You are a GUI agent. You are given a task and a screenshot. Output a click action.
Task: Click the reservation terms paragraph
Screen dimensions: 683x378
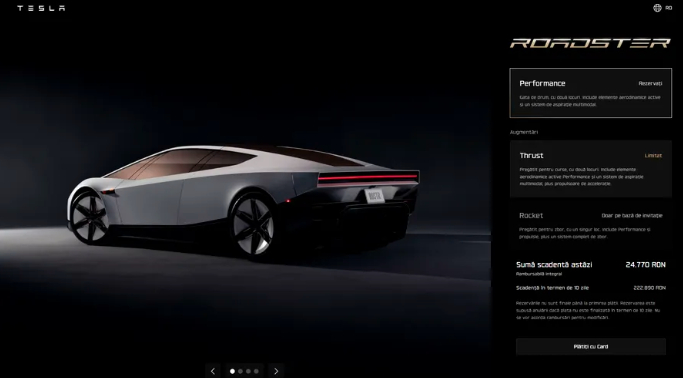pos(588,310)
